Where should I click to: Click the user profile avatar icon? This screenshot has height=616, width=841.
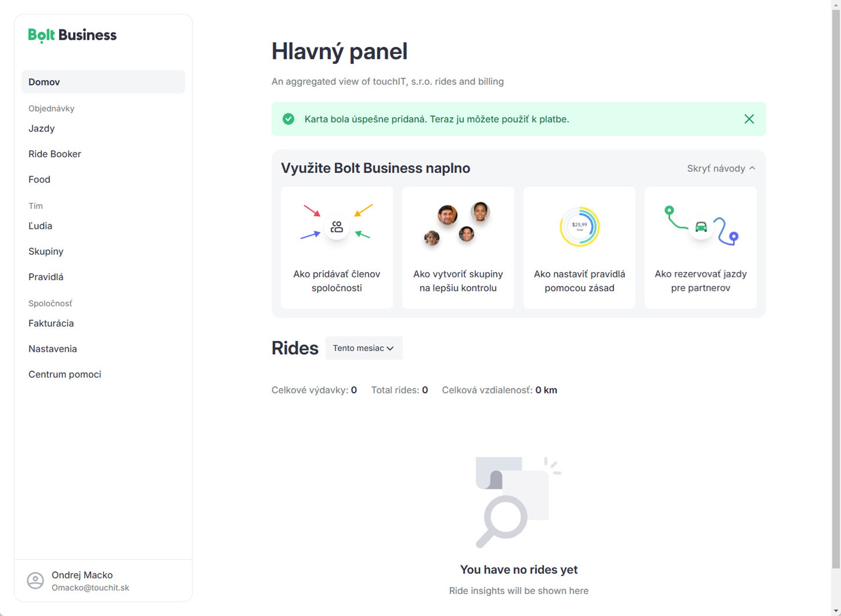35,581
